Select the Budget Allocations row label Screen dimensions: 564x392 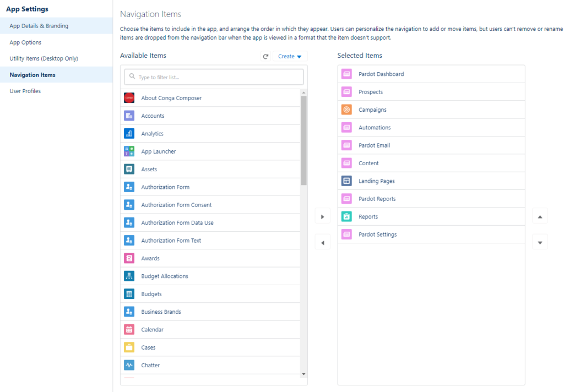[164, 276]
